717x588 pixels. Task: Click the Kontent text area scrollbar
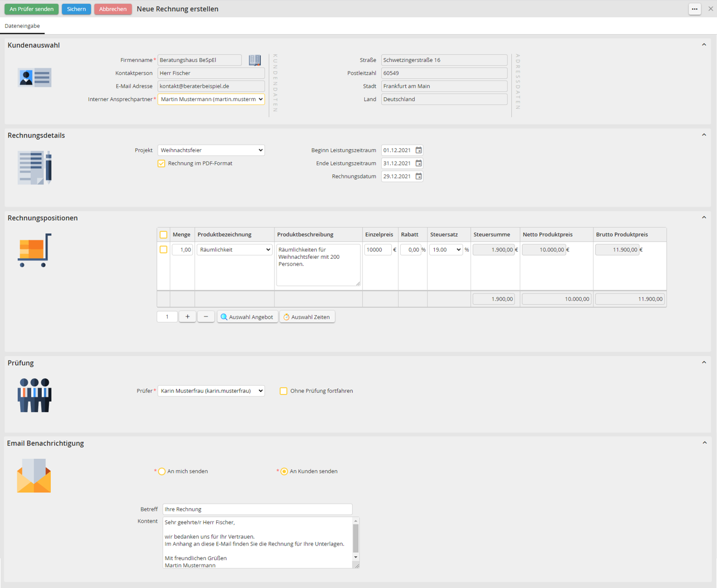[x=355, y=539]
